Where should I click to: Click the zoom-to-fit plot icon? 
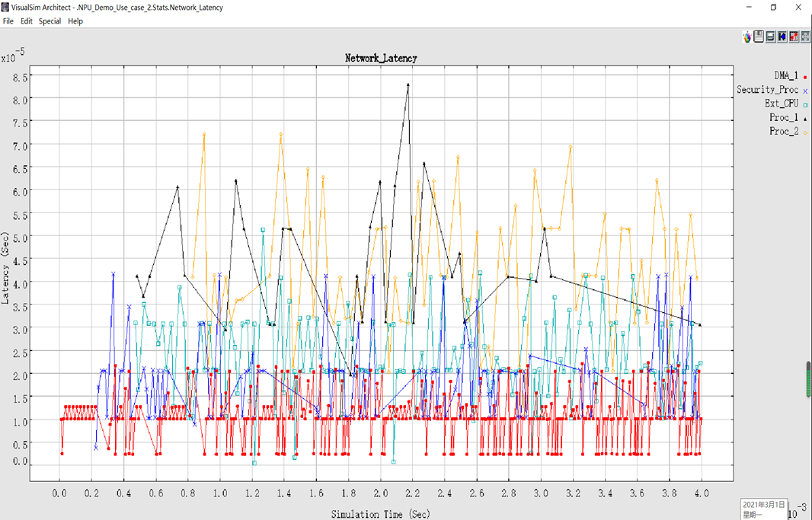[805, 37]
